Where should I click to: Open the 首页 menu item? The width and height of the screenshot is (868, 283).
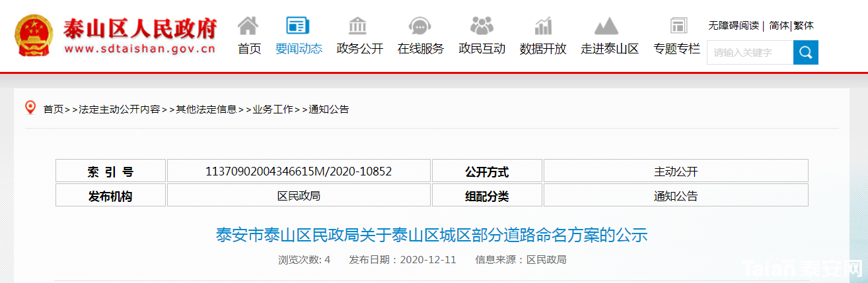click(250, 49)
